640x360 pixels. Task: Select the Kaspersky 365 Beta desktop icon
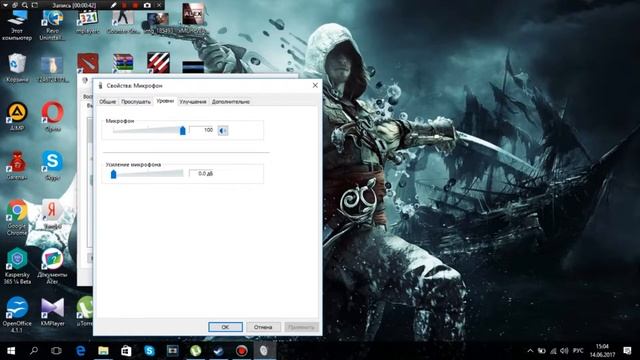click(x=17, y=266)
